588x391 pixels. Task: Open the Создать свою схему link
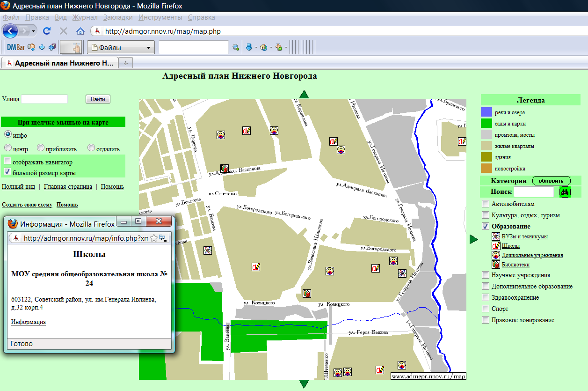(x=27, y=205)
